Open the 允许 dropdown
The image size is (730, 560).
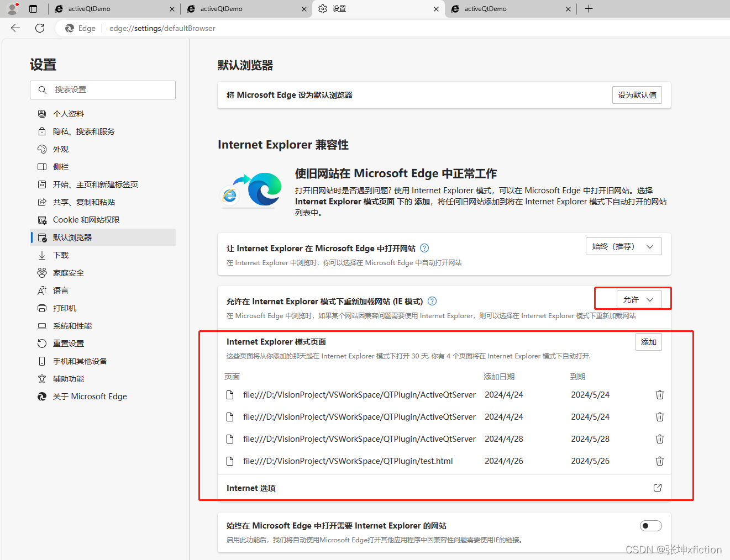[639, 299]
